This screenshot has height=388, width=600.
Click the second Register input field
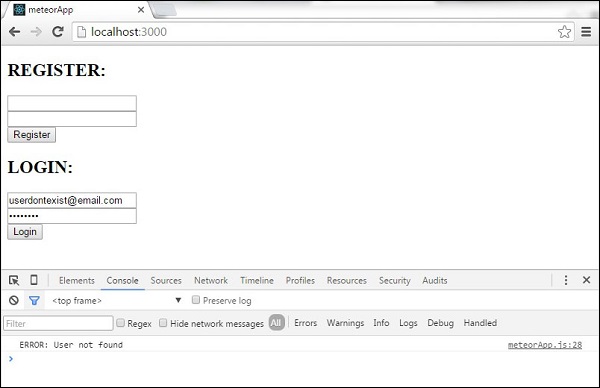point(72,119)
